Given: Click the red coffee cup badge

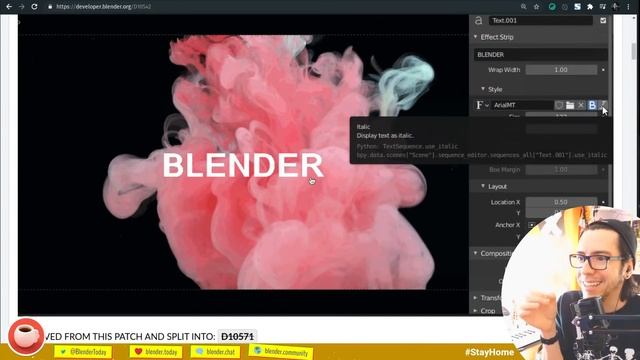Looking at the screenshot, I should [x=26, y=337].
